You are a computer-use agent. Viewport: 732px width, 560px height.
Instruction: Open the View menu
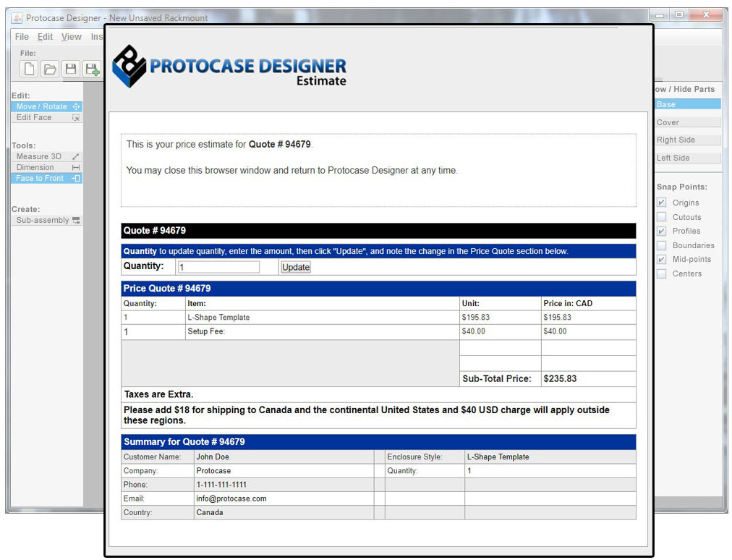pos(71,37)
